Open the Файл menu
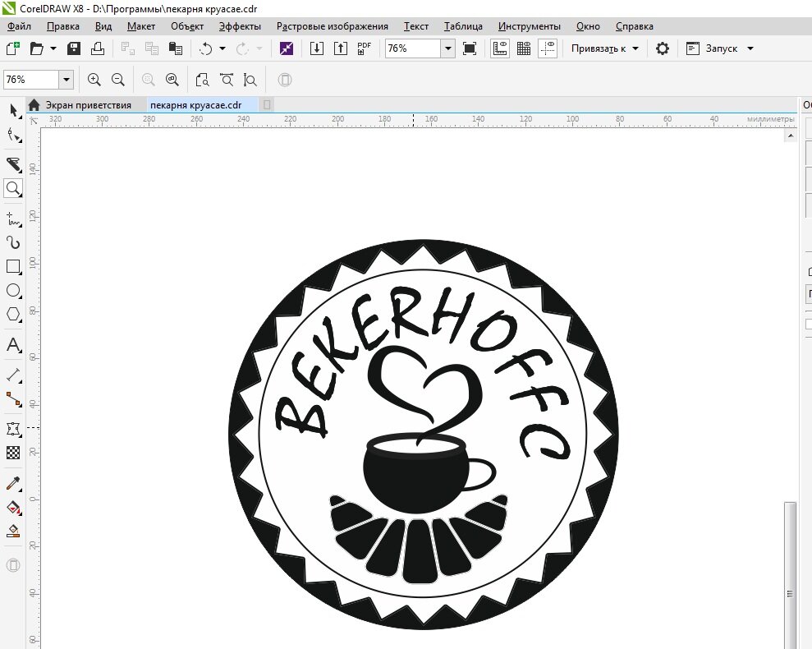The image size is (812, 649). point(19,26)
